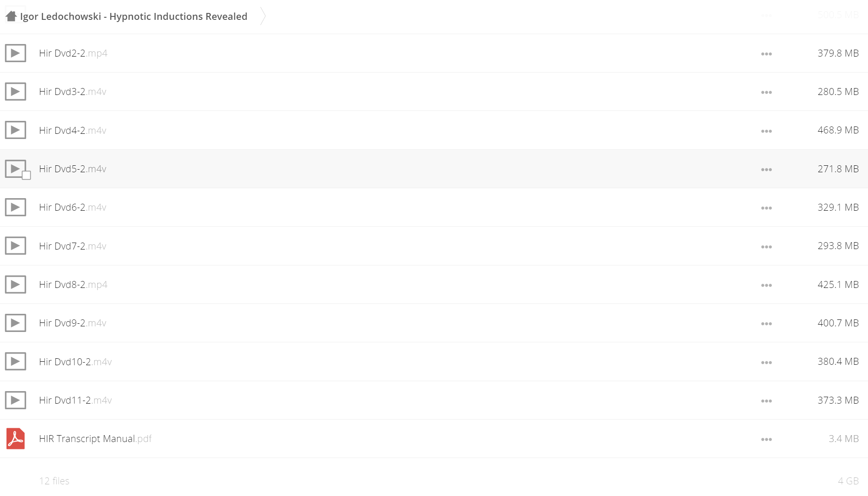The height and width of the screenshot is (496, 868).
Task: Open the Hir Dvd4-2.m4v file name
Action: click(73, 130)
